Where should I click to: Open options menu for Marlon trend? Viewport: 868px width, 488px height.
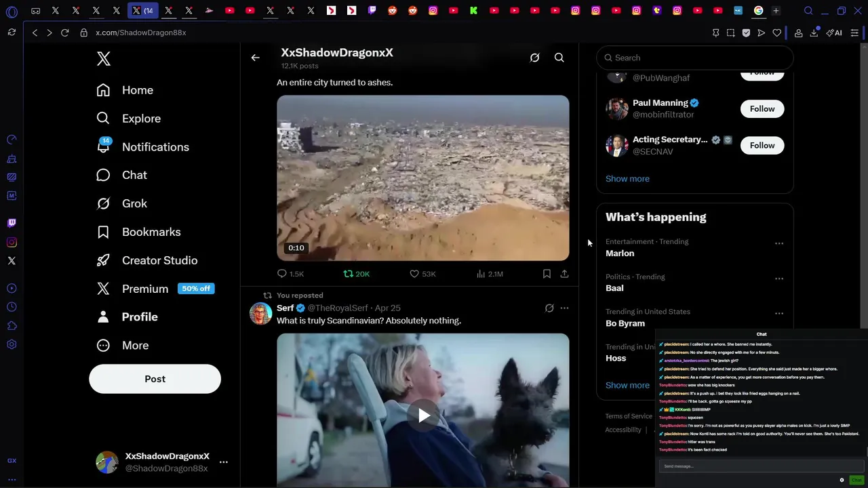click(779, 243)
